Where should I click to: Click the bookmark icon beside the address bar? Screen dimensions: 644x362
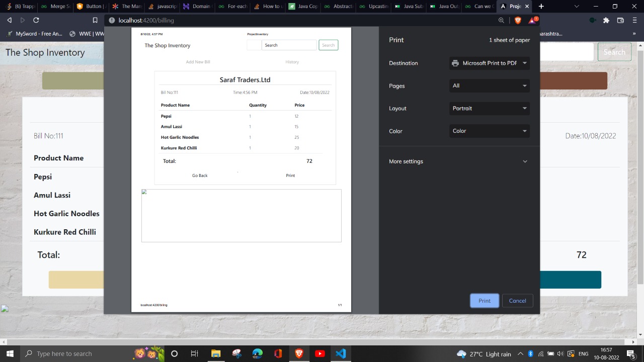click(95, 20)
